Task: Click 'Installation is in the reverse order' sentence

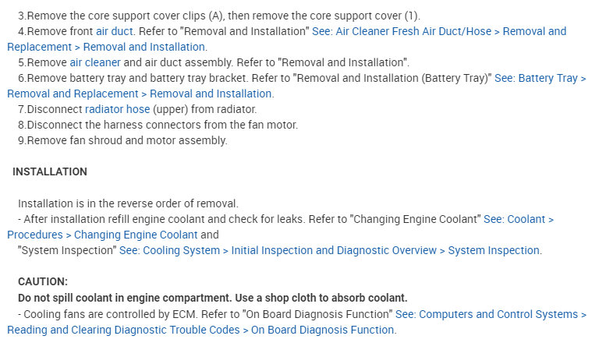Action: click(x=128, y=203)
